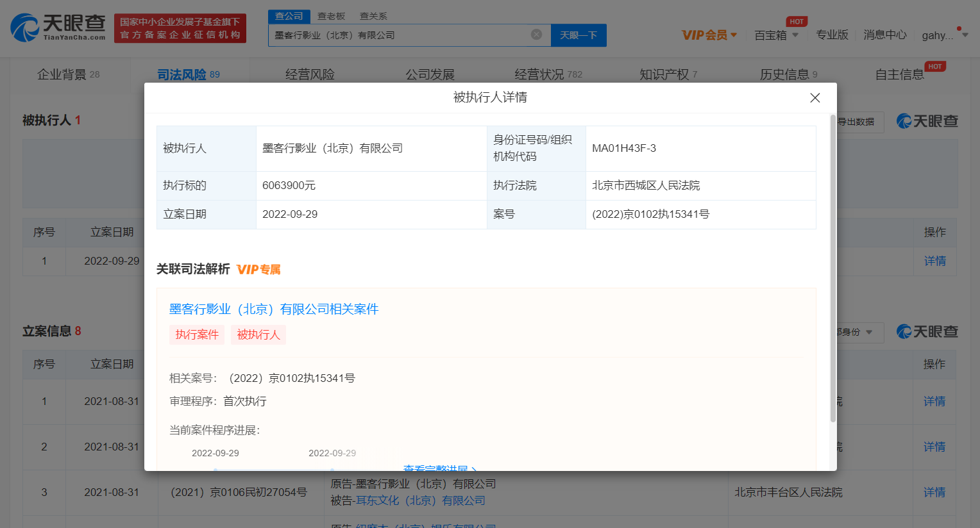Image resolution: width=980 pixels, height=528 pixels.
Task: Click the 立案信息 section heading
Action: click(47, 331)
